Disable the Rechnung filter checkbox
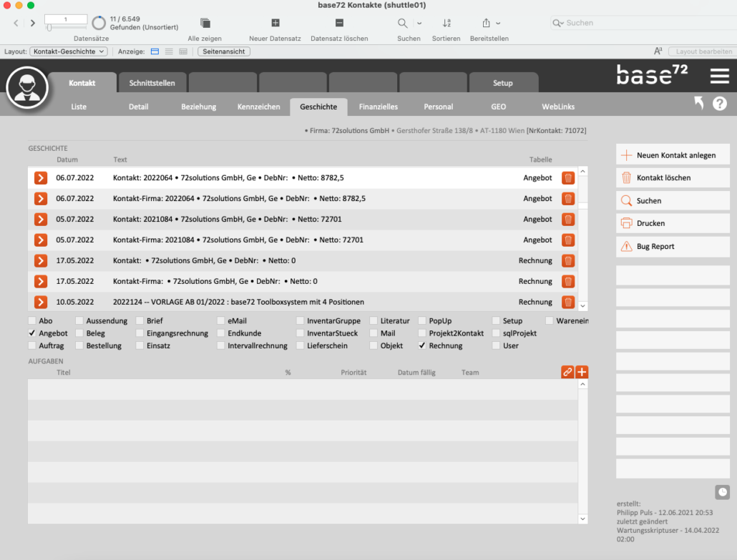The image size is (737, 560). click(x=422, y=345)
